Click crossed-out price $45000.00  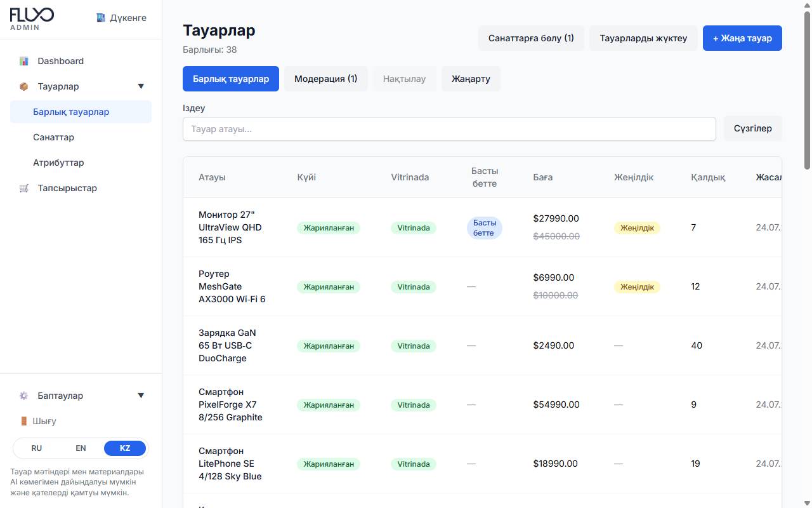556,236
